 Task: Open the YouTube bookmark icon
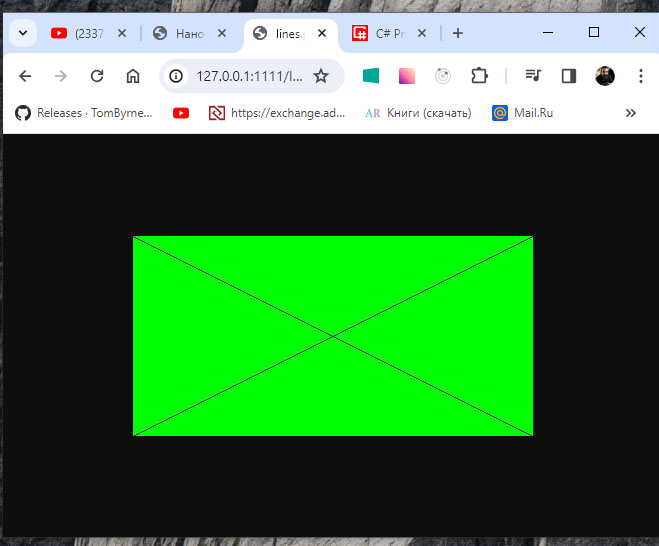(181, 113)
